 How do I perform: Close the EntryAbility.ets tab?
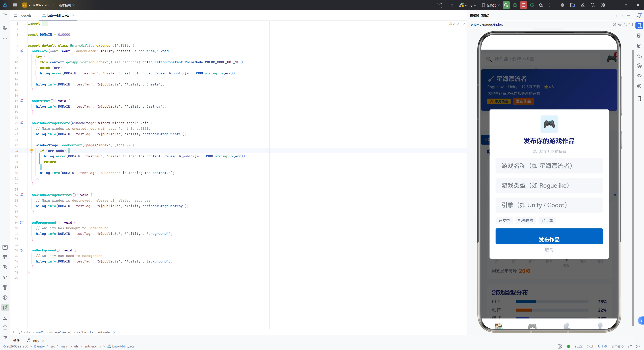73,15
